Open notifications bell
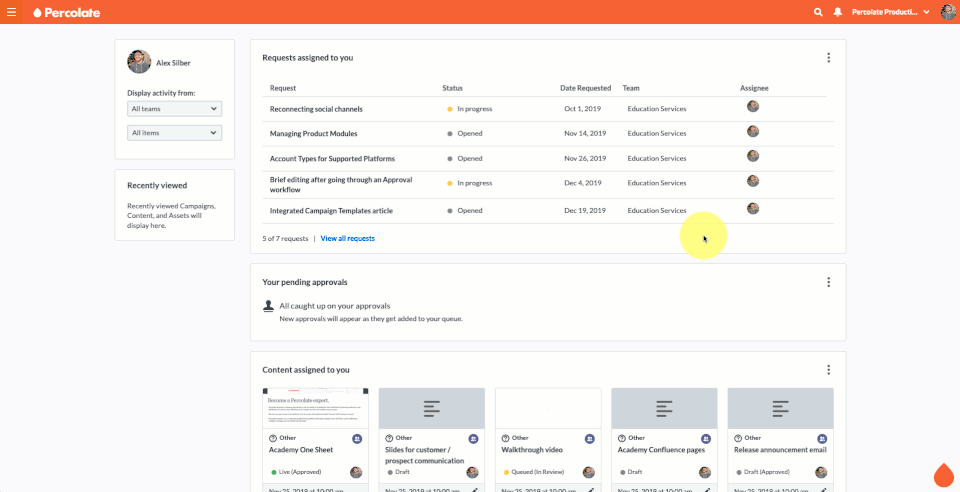 tap(838, 12)
